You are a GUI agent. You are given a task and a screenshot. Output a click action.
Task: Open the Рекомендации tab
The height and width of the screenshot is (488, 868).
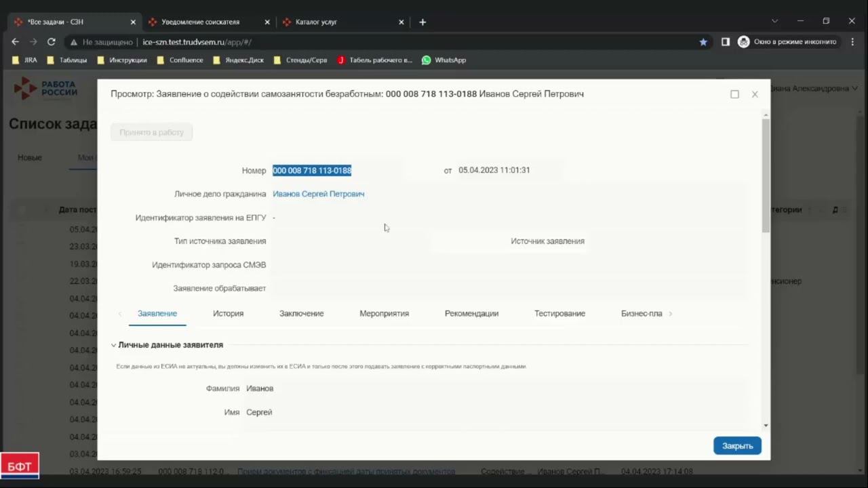tap(471, 314)
